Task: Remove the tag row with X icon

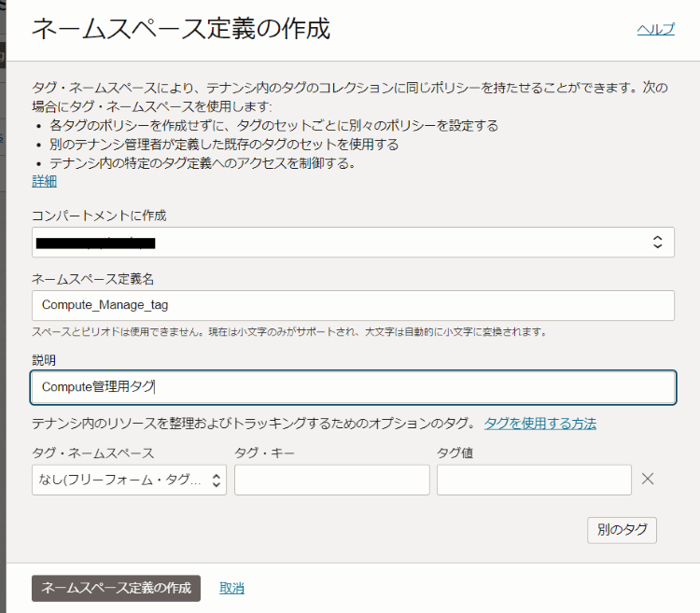Action: click(648, 480)
